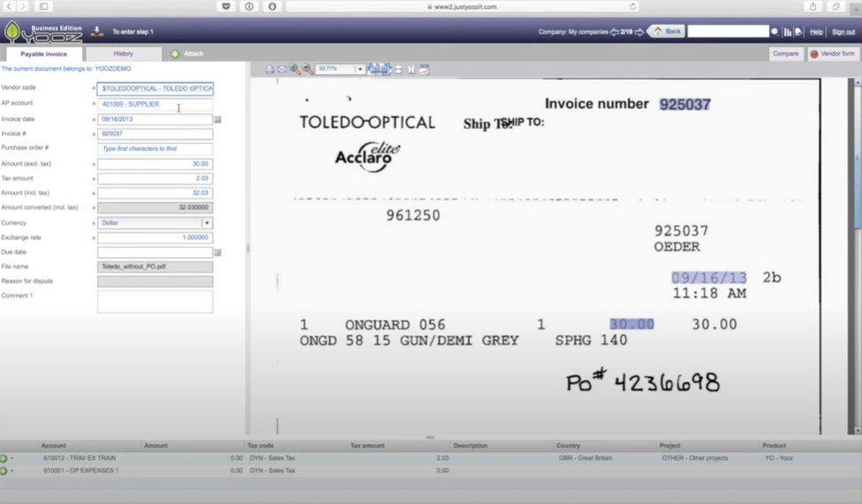
Task: Zoom in on the invoice image
Action: coord(295,69)
